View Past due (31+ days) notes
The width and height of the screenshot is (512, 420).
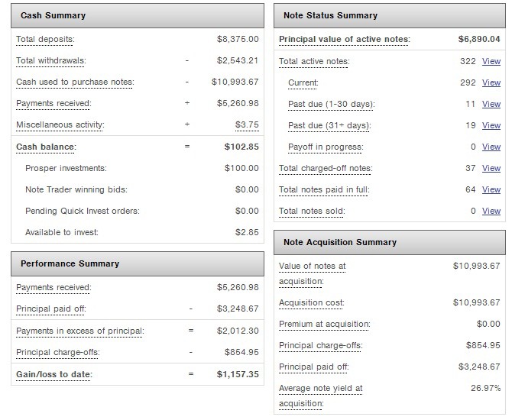491,125
